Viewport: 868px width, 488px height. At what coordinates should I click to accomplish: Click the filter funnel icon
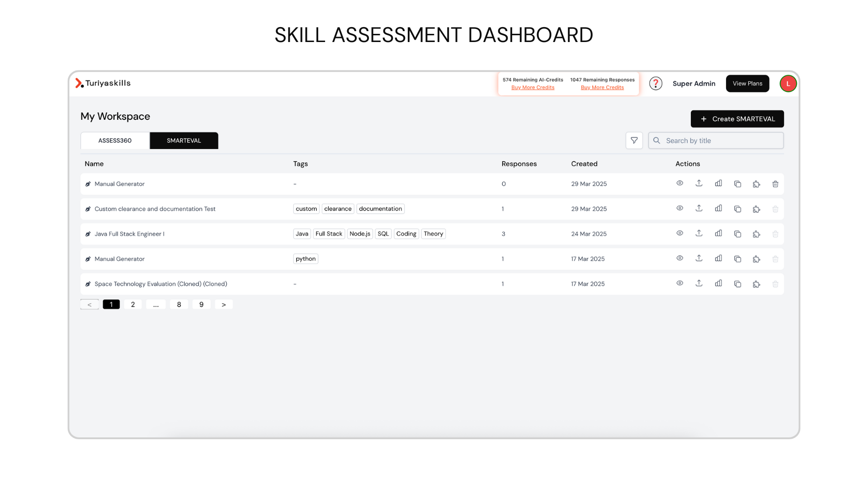point(634,141)
